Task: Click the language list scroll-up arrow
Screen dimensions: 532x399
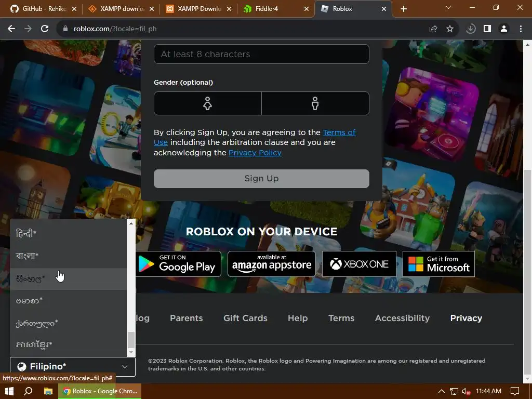Action: (x=131, y=223)
